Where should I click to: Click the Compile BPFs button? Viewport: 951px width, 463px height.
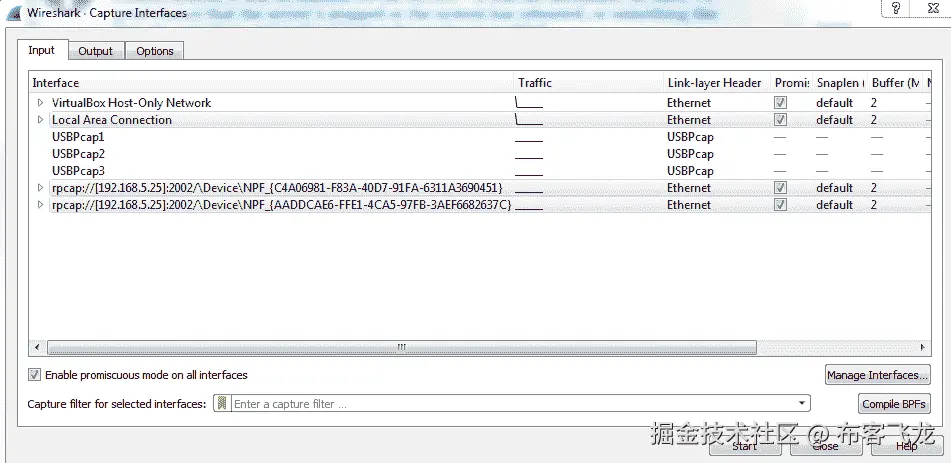tap(894, 404)
